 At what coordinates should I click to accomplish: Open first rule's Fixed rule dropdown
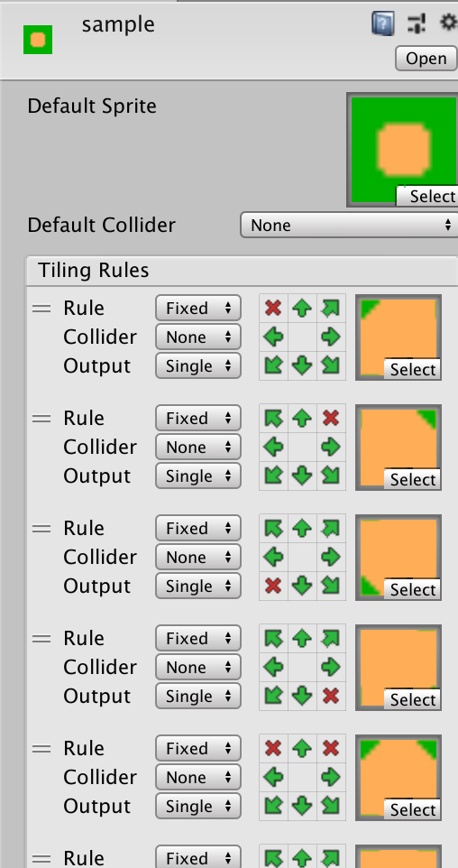click(x=198, y=308)
